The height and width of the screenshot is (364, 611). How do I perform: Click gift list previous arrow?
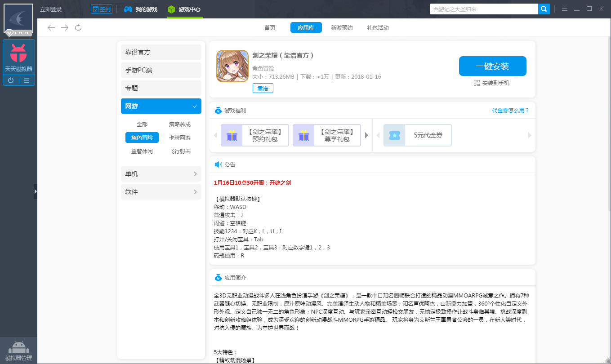[x=215, y=135]
